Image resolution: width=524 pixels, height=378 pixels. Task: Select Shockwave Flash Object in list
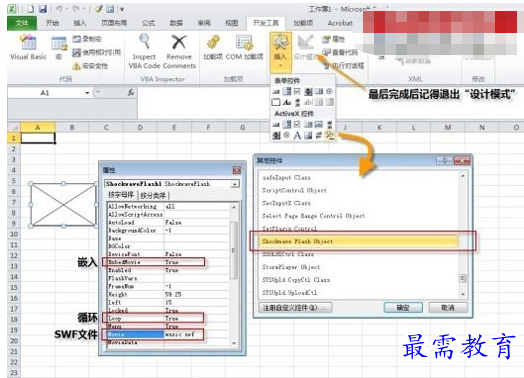(x=358, y=241)
